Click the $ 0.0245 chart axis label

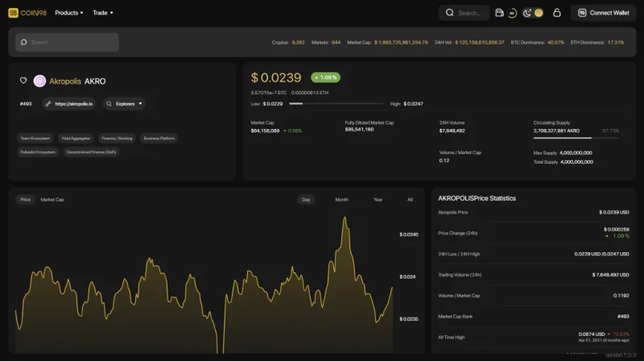pyautogui.click(x=409, y=234)
